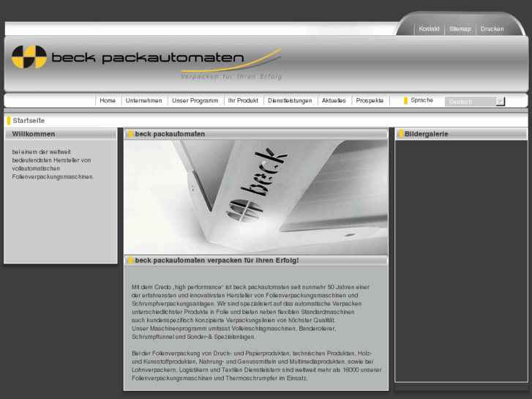
Task: Click the 'Verpacken für Ihren Erfolg' slogan
Action: click(x=231, y=76)
